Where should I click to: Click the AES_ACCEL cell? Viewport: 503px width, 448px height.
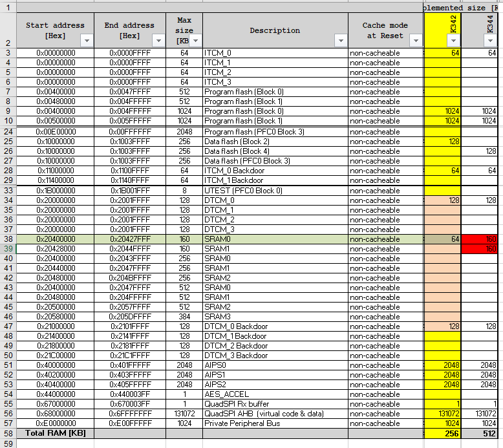(275, 394)
